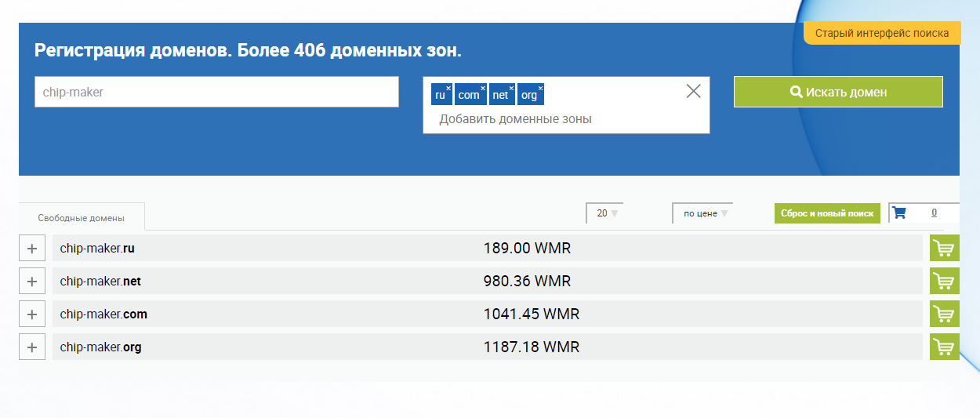Click the Регистрация доменов heading

tap(248, 52)
